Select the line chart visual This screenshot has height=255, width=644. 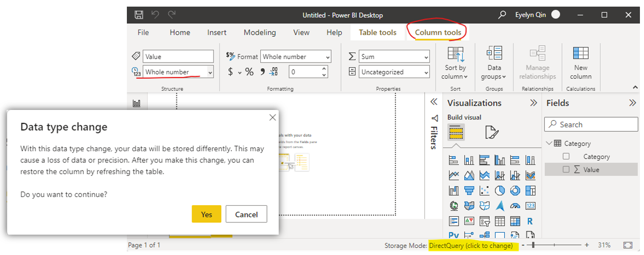[x=453, y=176]
